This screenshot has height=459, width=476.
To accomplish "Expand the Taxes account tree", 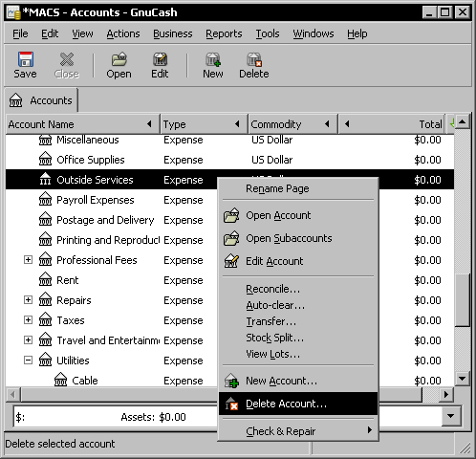I will (x=28, y=320).
